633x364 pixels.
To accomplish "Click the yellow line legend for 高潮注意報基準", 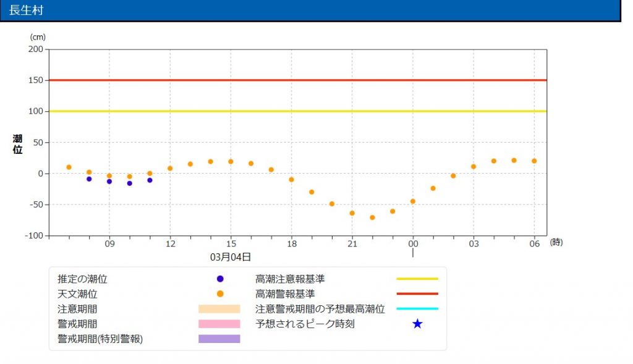I will click(x=417, y=279).
